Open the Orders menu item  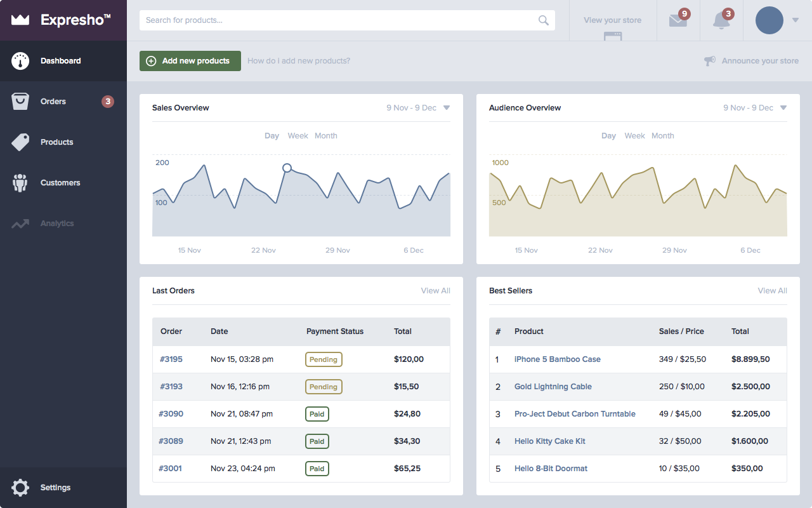(x=63, y=102)
